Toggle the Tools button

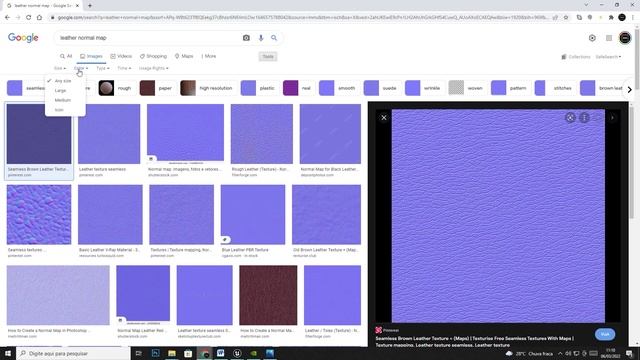click(268, 57)
